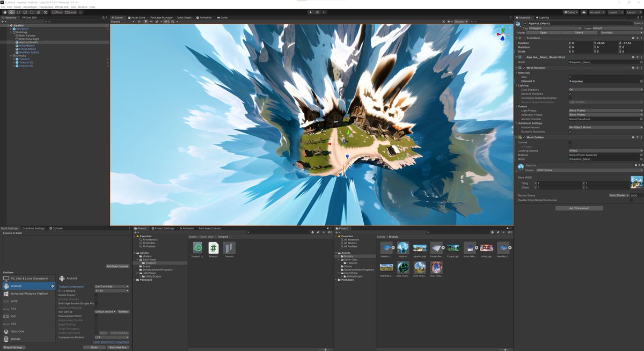Click the Build And Run button

[119, 347]
